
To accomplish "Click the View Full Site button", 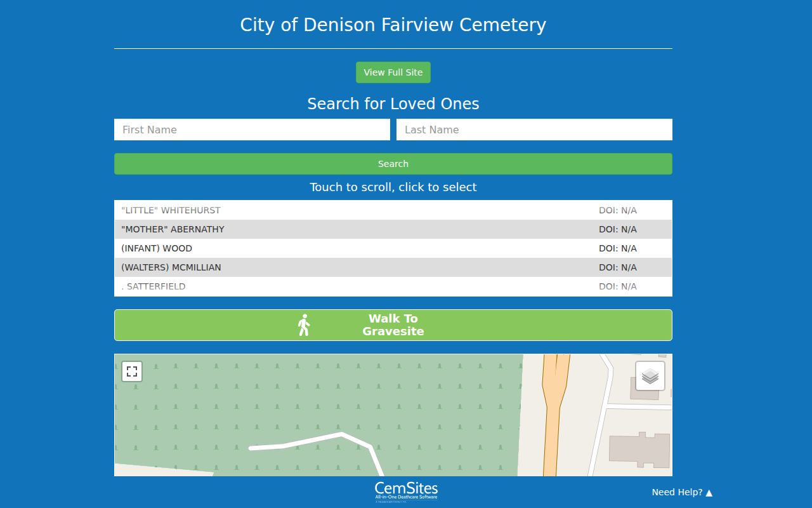I will tap(393, 72).
